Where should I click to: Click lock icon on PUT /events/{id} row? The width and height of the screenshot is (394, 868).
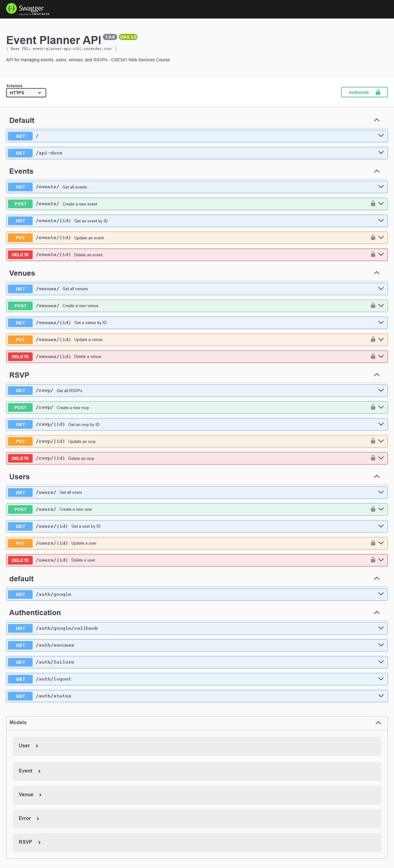[x=373, y=238]
